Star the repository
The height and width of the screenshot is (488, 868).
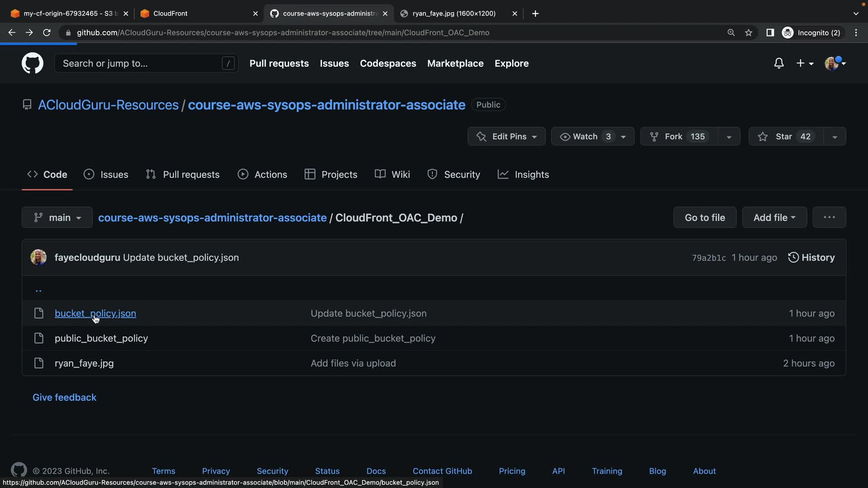tap(785, 136)
